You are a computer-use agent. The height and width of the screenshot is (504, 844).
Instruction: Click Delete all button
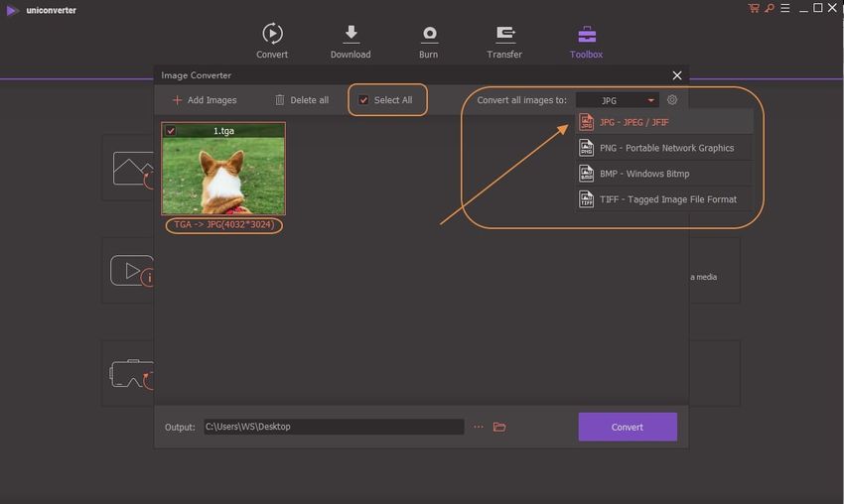[x=301, y=100]
